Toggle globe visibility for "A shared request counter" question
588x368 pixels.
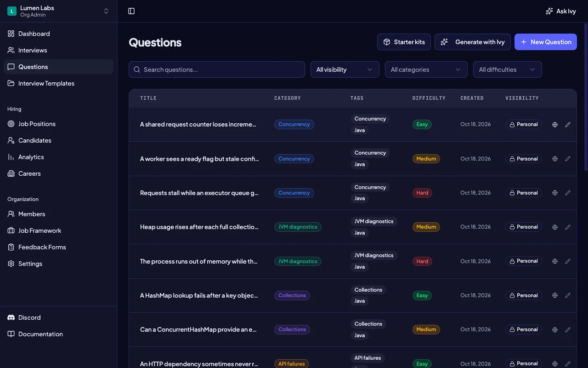[x=555, y=124]
